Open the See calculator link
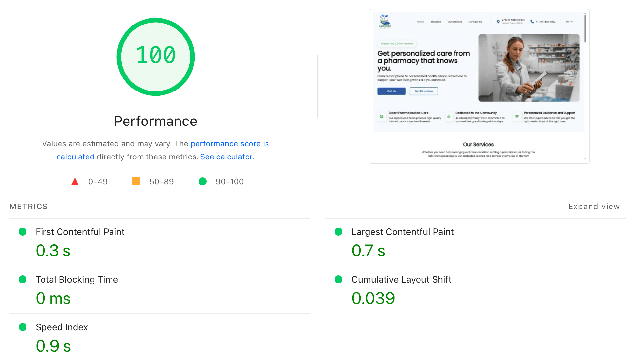The height and width of the screenshot is (364, 635). pyautogui.click(x=226, y=157)
